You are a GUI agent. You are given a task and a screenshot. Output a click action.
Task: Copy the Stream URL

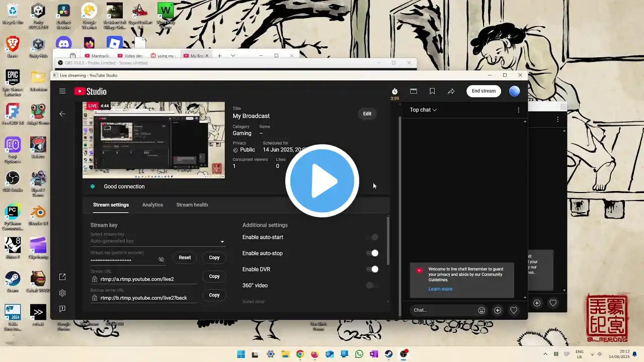click(x=214, y=277)
